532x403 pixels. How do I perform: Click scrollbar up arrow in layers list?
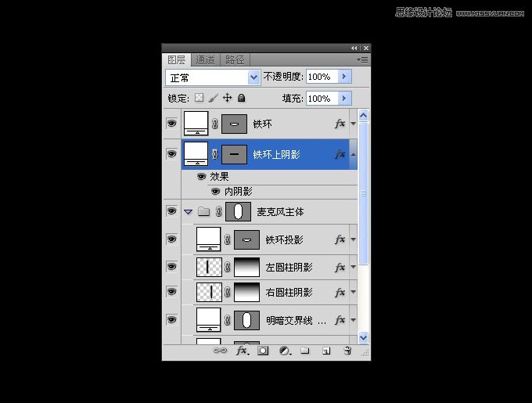[x=363, y=116]
